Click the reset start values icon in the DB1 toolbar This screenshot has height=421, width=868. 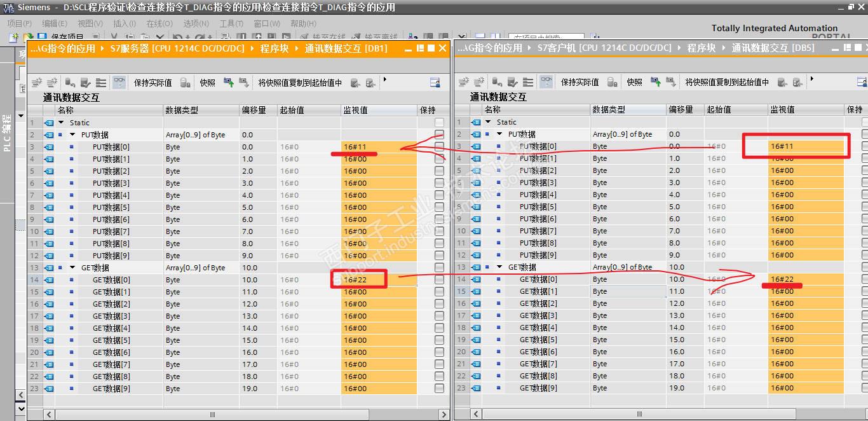(71, 83)
